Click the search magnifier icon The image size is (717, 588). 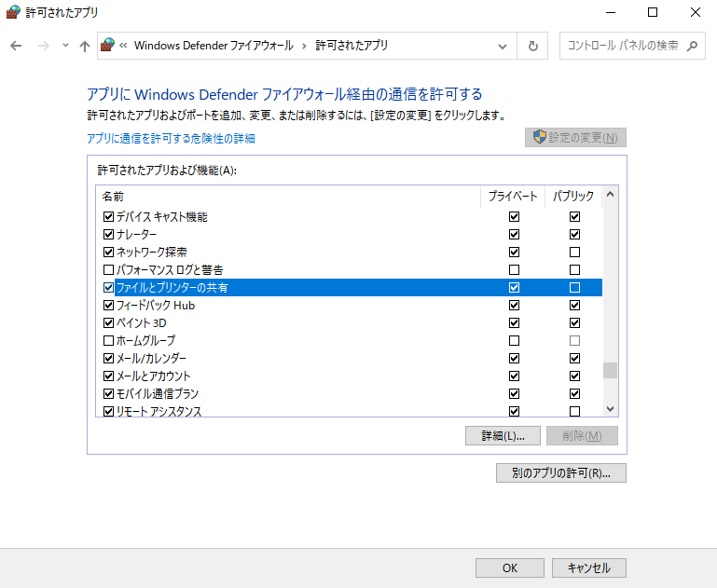tap(693, 46)
